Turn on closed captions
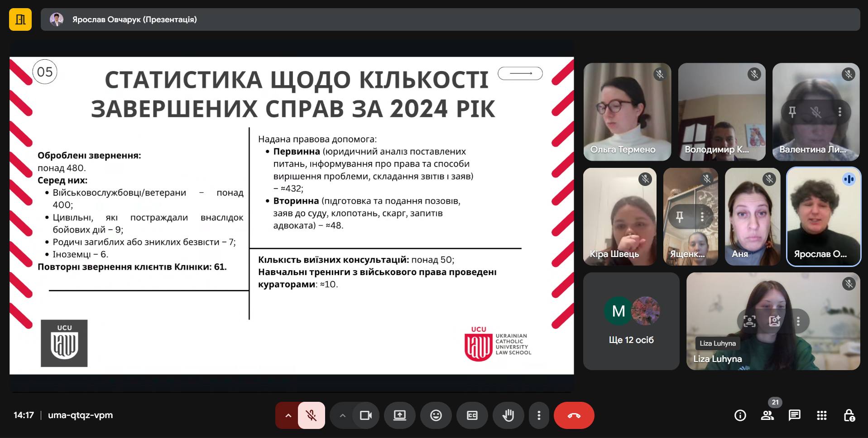868x438 pixels. [x=472, y=415]
